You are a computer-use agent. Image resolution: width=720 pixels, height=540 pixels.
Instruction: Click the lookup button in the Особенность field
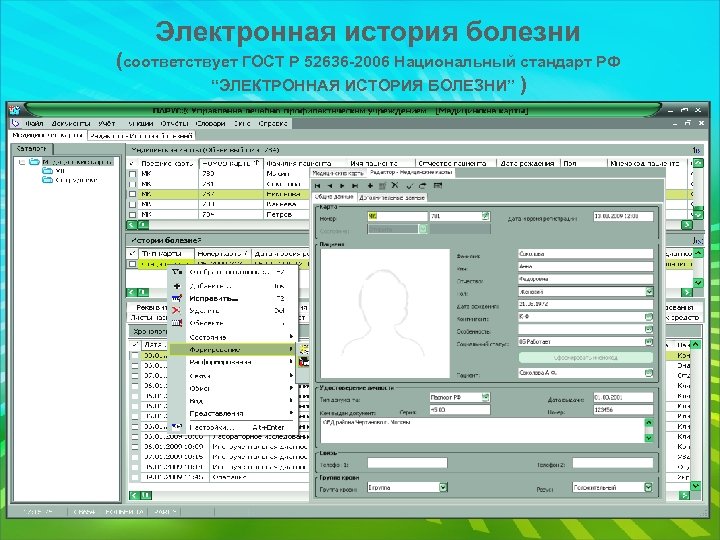pyautogui.click(x=648, y=329)
